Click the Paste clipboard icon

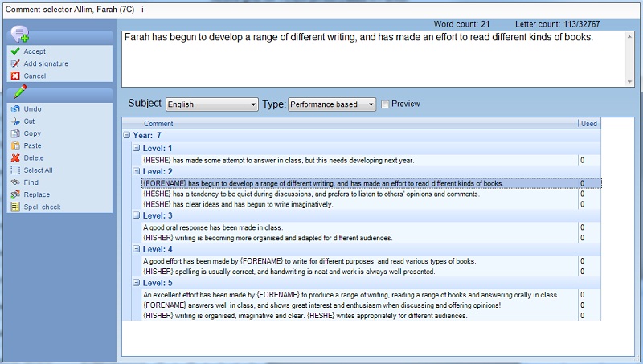15,145
